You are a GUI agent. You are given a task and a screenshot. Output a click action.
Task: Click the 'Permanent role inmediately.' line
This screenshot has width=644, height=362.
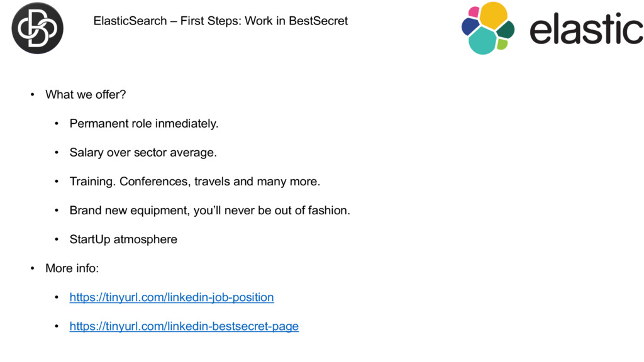point(144,124)
